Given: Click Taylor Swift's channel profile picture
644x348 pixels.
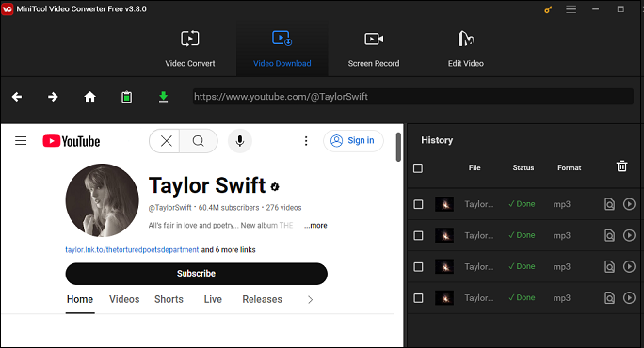Looking at the screenshot, I should coord(103,200).
